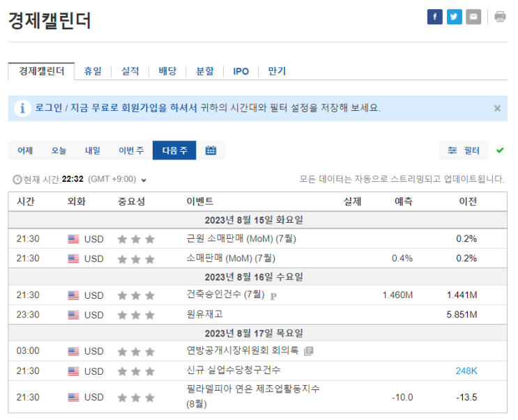Screen dimensions: 518x420
Task: Open the speech document icon next to 연방공개시장위원회 회의록
Action: [308, 351]
